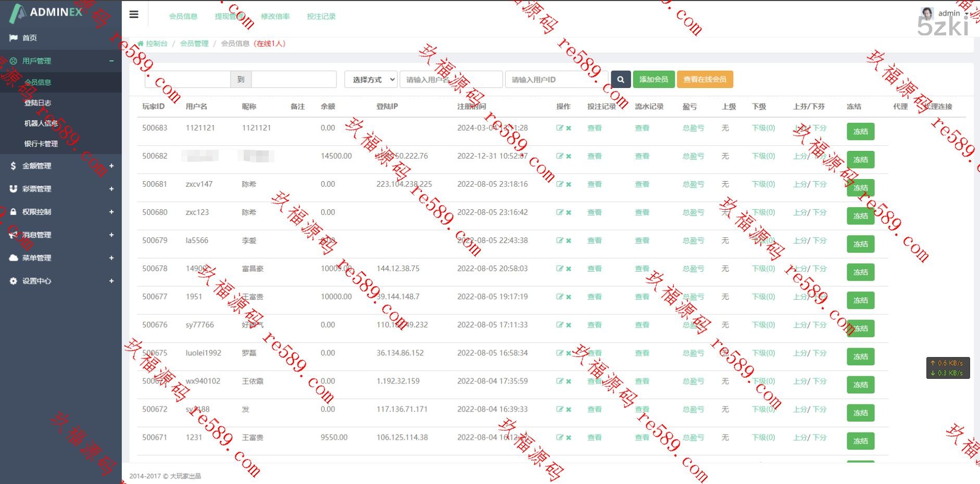Click the ADMINEX logo
Screen dimensions: 980x484
47,12
